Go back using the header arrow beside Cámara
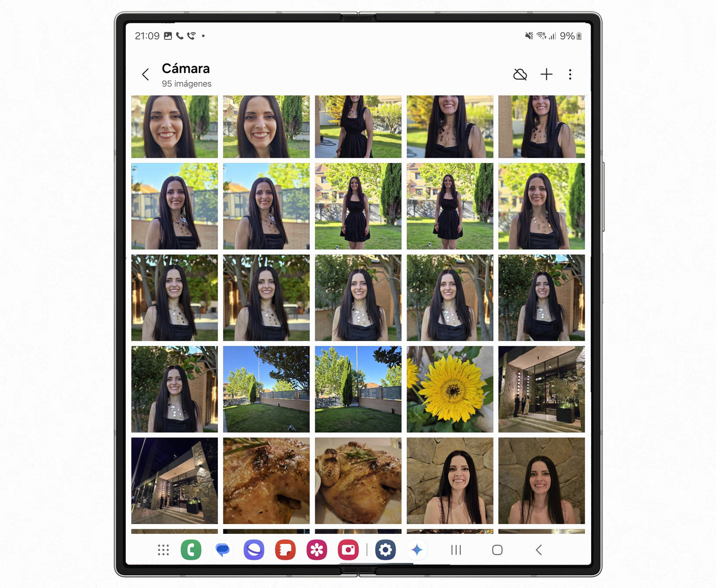This screenshot has height=588, width=716. click(145, 75)
